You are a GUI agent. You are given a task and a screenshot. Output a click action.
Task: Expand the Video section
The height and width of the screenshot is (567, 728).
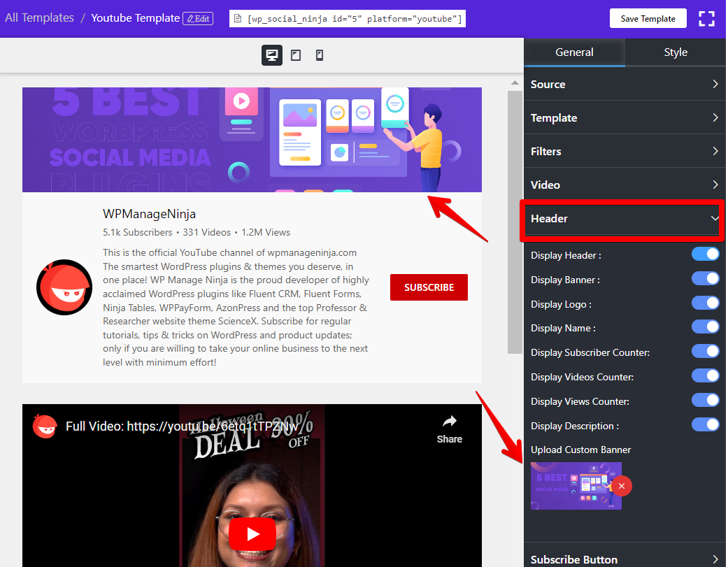[x=624, y=185]
